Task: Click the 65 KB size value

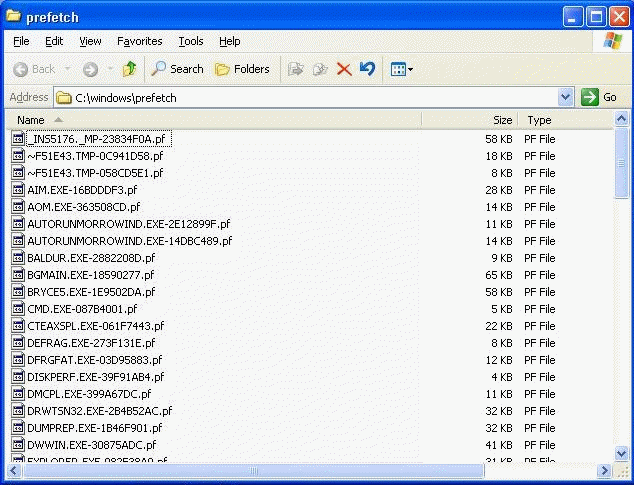Action: point(499,275)
